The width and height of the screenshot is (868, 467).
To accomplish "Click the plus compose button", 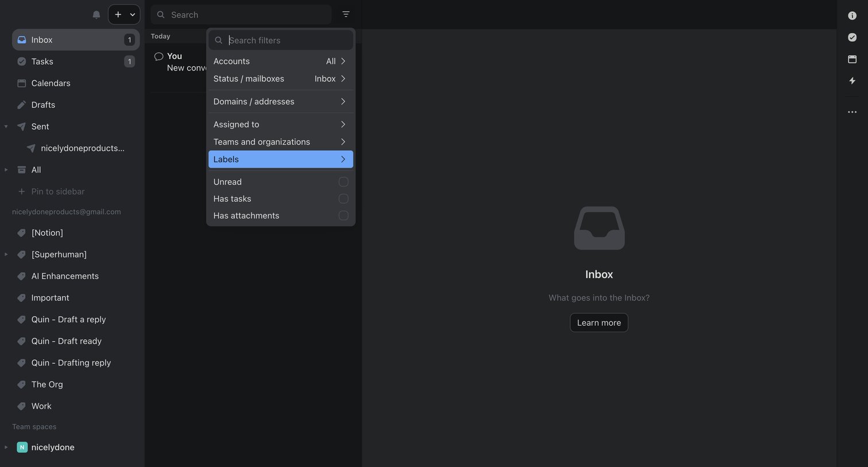I will (118, 14).
